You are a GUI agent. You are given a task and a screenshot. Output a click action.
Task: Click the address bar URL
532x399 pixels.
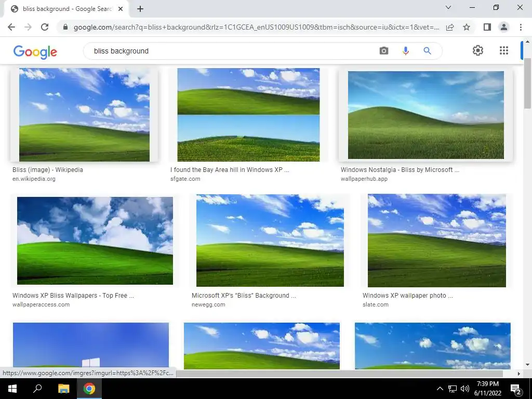256,27
